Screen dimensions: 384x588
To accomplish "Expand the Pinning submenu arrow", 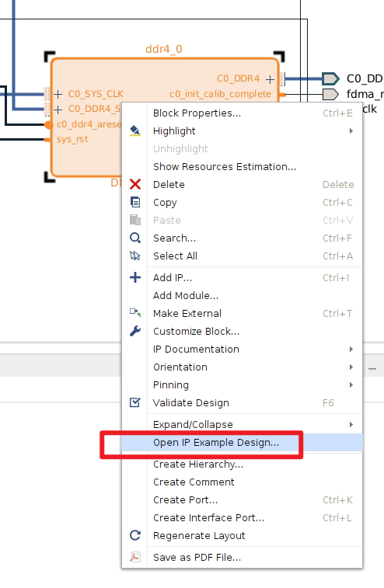I will click(x=351, y=384).
